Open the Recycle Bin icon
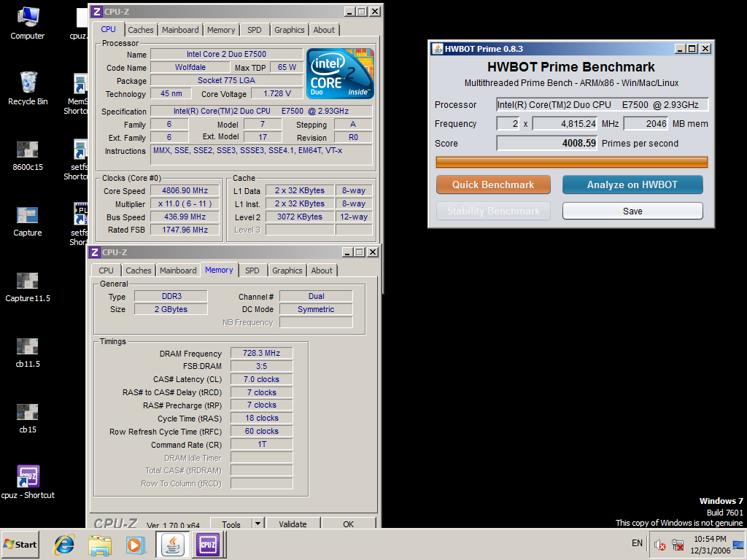Screen dimensions: 747x560 (x=28, y=88)
